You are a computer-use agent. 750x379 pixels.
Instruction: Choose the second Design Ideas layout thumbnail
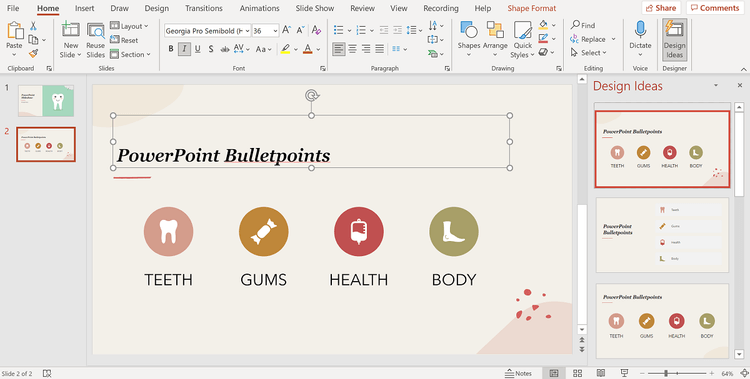coord(662,235)
